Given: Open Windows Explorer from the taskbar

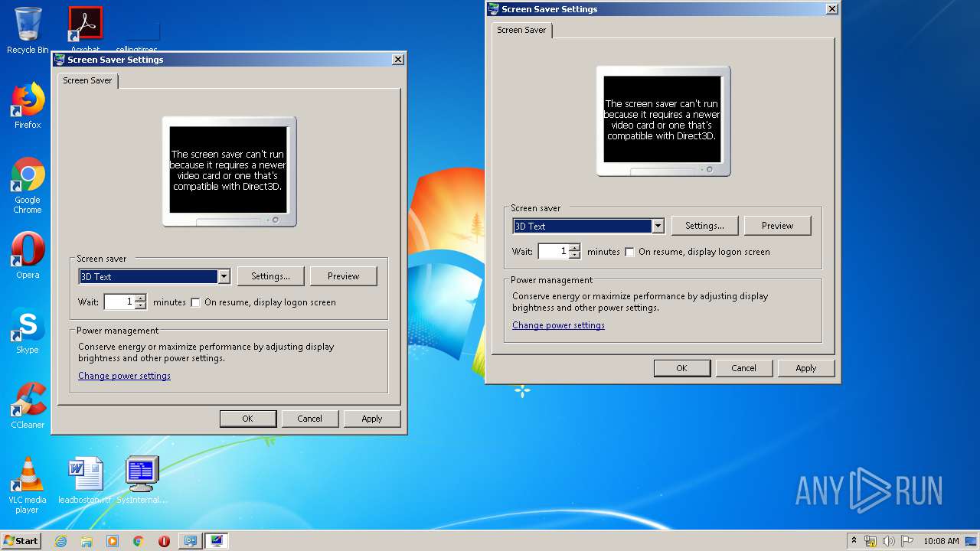Looking at the screenshot, I should point(87,541).
